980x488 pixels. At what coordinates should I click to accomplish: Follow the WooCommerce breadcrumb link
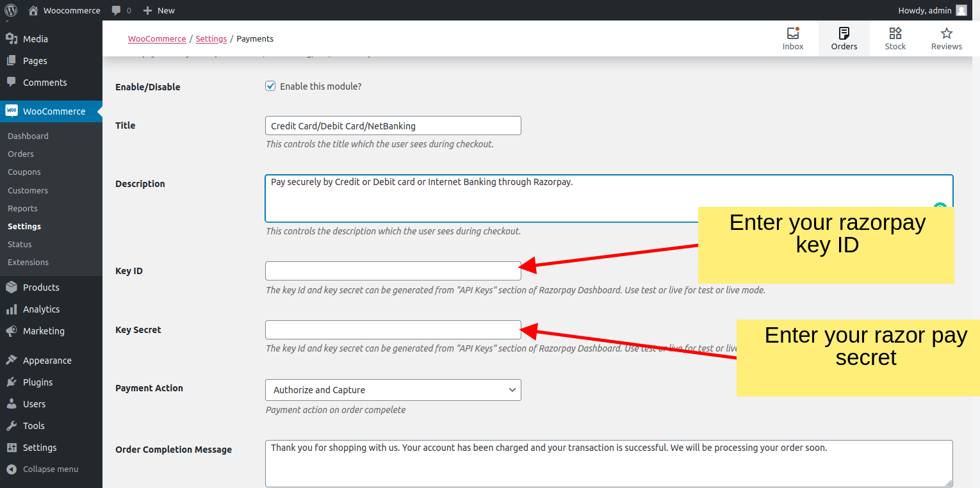[x=157, y=38]
